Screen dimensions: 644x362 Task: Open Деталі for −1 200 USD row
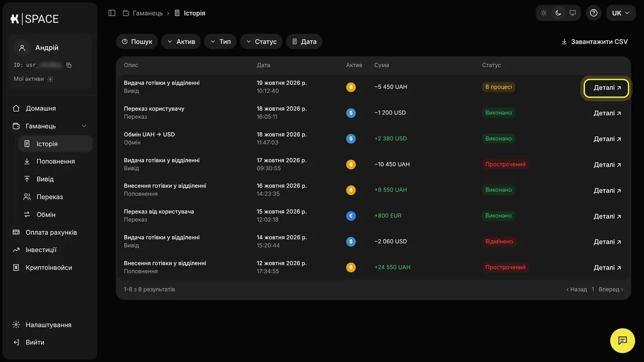coord(607,113)
